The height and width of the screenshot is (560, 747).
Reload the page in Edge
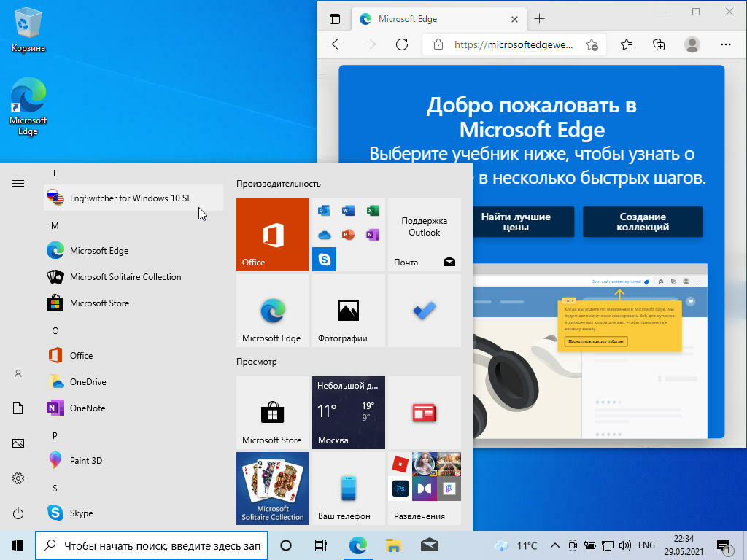tap(402, 44)
